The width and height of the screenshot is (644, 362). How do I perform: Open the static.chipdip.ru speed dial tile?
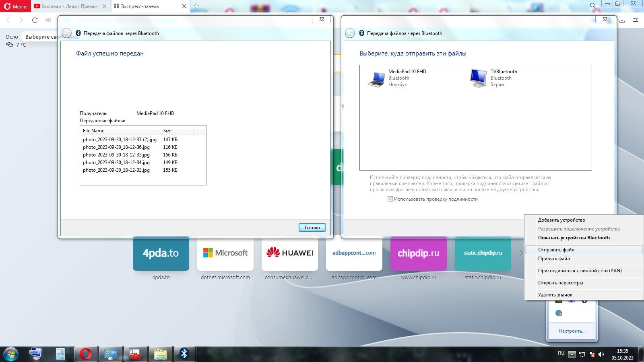483,253
